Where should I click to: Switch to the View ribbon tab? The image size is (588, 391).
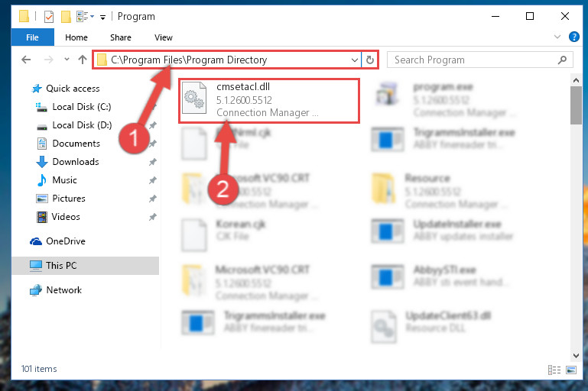tap(164, 37)
